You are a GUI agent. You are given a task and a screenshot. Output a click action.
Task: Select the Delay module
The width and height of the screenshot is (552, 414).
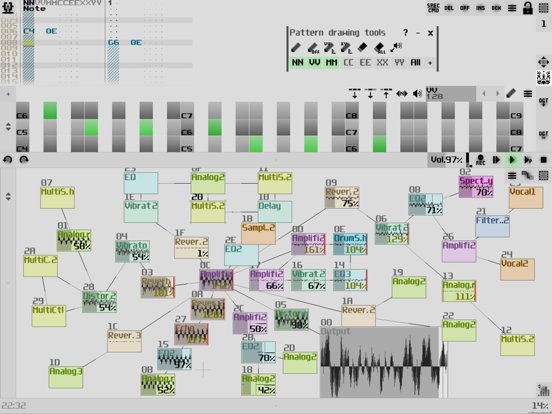tap(275, 212)
